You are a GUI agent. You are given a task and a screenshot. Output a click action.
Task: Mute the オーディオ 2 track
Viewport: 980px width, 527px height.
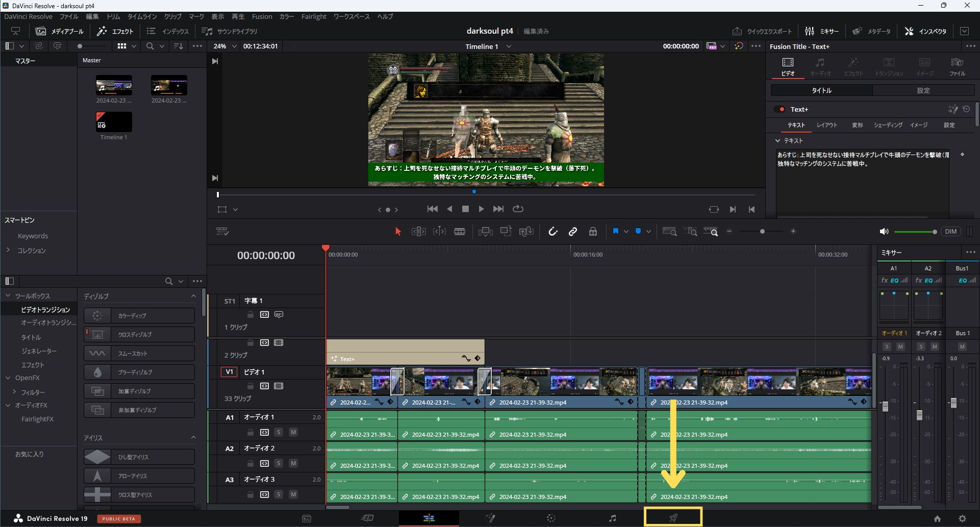coord(294,463)
